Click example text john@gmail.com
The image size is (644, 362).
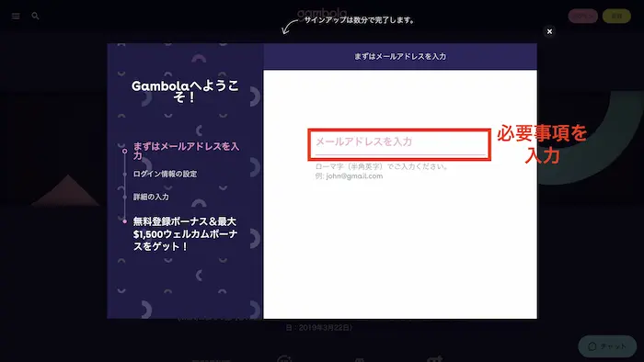(x=354, y=175)
